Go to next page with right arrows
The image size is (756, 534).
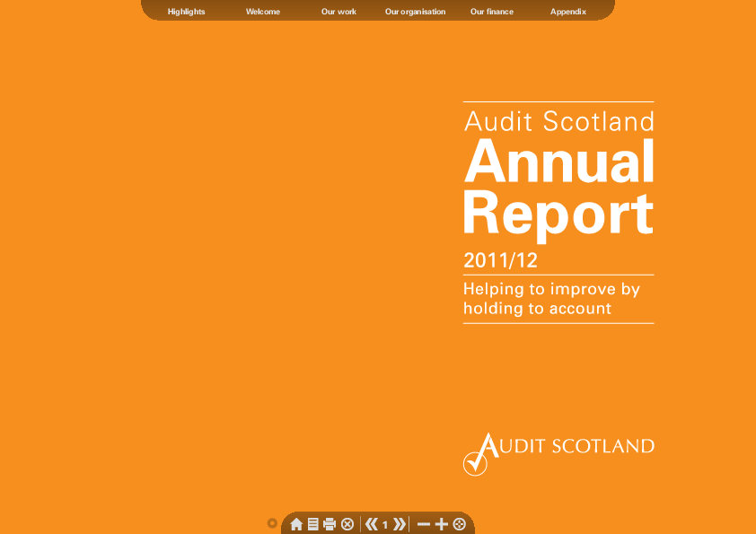tap(400, 524)
